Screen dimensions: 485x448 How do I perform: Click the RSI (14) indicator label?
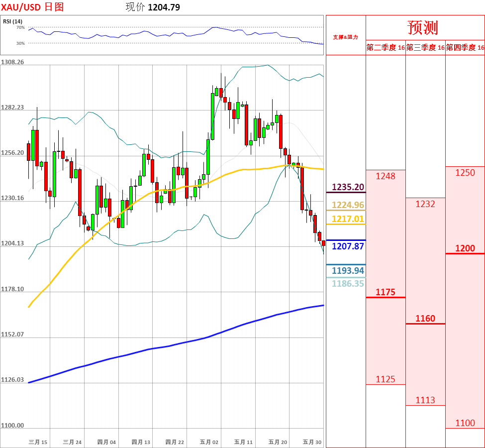pyautogui.click(x=12, y=21)
